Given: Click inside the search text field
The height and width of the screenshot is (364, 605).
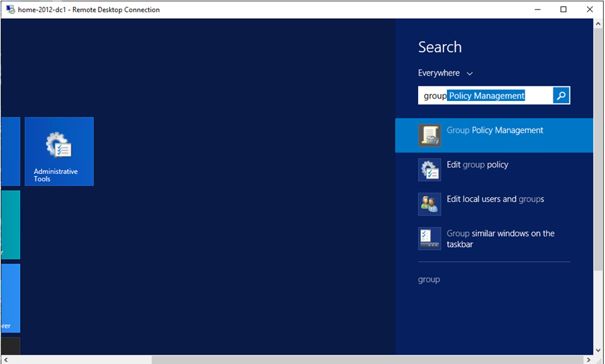Looking at the screenshot, I should [x=485, y=95].
